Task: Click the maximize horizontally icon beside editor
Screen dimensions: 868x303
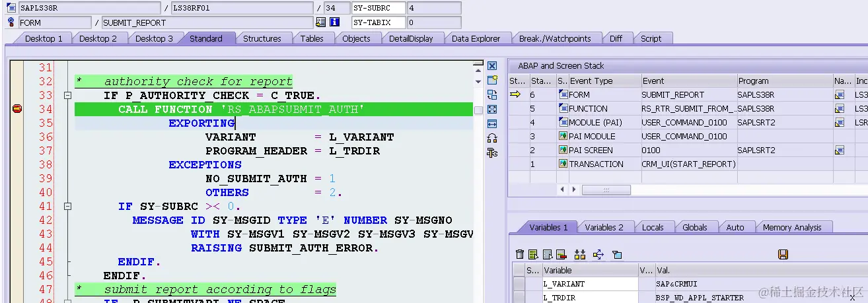Action: tap(491, 124)
